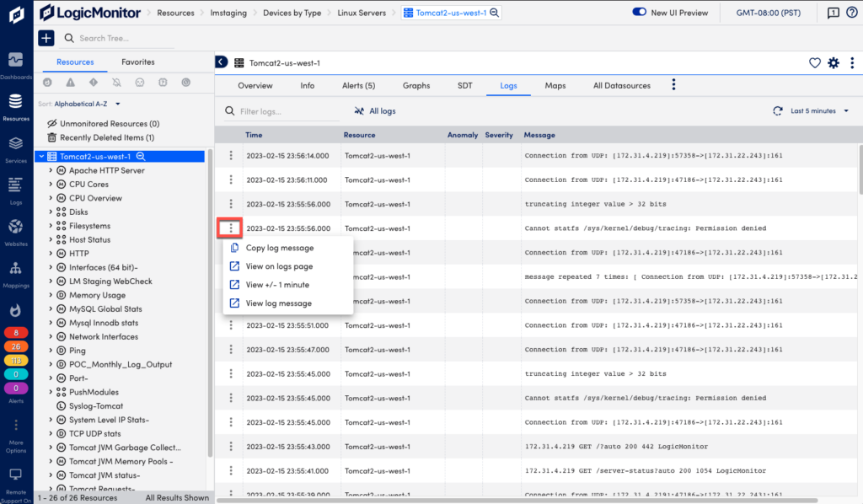
Task: Select View log message from the menu
Action: click(288, 303)
